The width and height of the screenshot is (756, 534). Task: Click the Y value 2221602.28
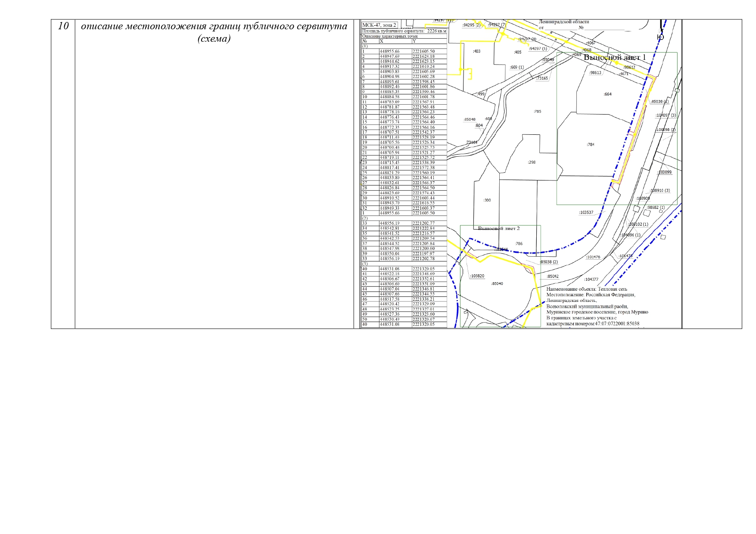point(423,77)
